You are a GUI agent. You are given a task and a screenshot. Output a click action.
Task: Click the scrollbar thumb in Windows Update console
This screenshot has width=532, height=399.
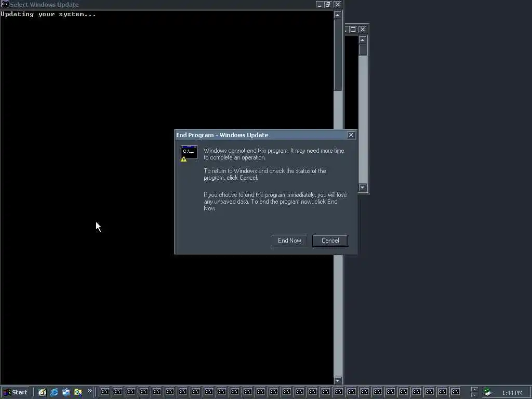[x=338, y=55]
